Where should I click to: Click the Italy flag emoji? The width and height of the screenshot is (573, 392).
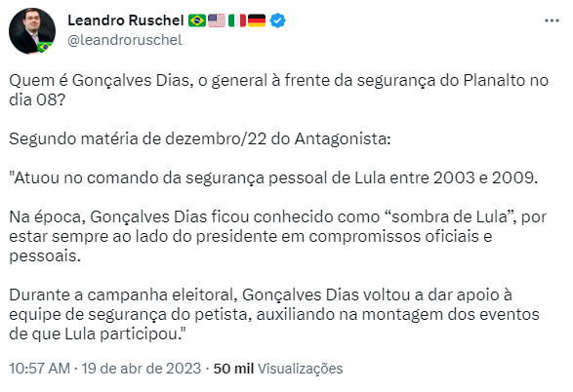pyautogui.click(x=237, y=20)
